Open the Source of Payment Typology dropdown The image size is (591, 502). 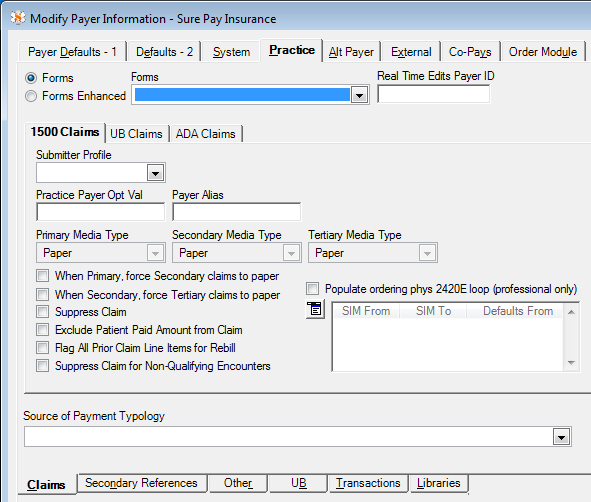point(562,437)
